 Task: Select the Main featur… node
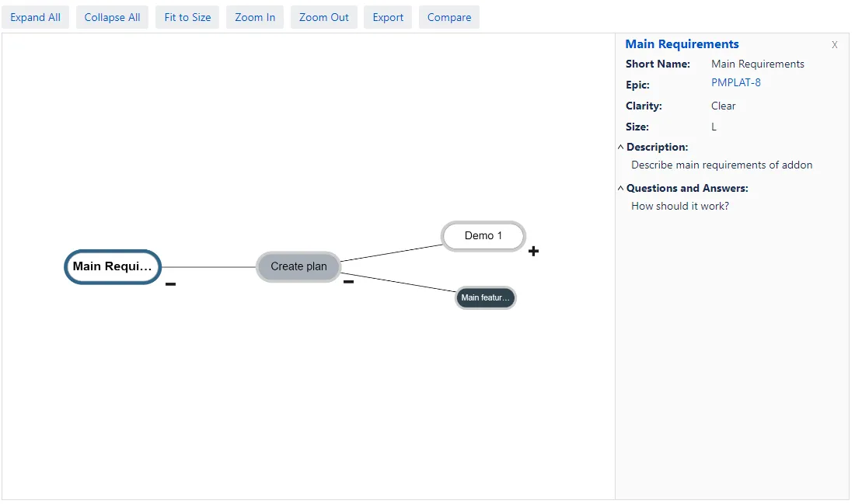click(x=485, y=298)
